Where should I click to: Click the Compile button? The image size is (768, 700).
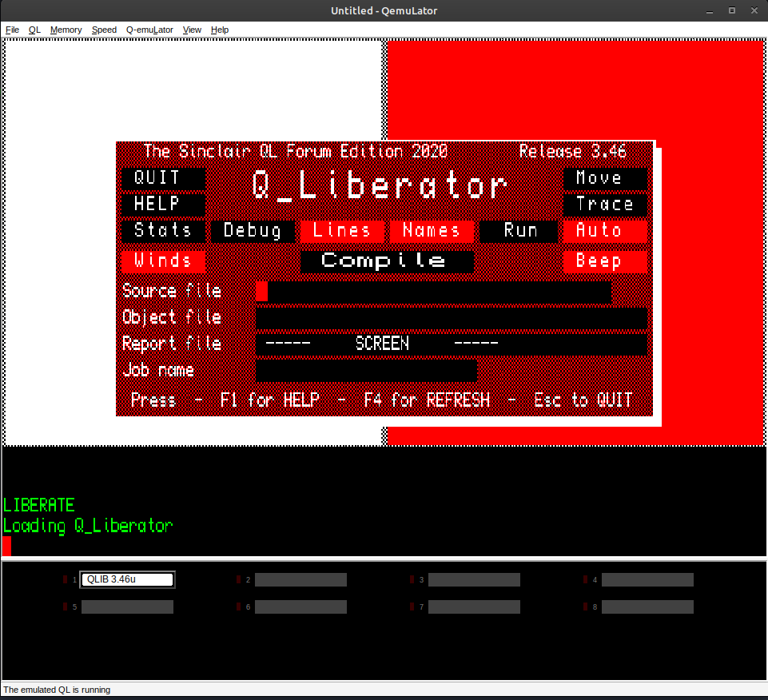coord(387,261)
